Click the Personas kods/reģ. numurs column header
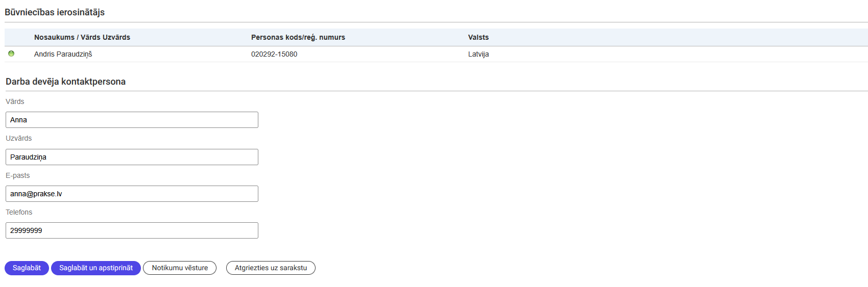The image size is (868, 287). pyautogui.click(x=298, y=37)
